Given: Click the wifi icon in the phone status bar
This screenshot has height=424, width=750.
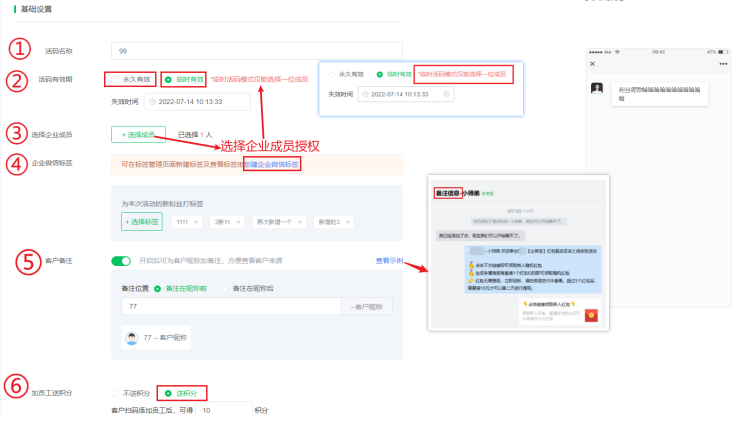Looking at the screenshot, I should coord(618,52).
